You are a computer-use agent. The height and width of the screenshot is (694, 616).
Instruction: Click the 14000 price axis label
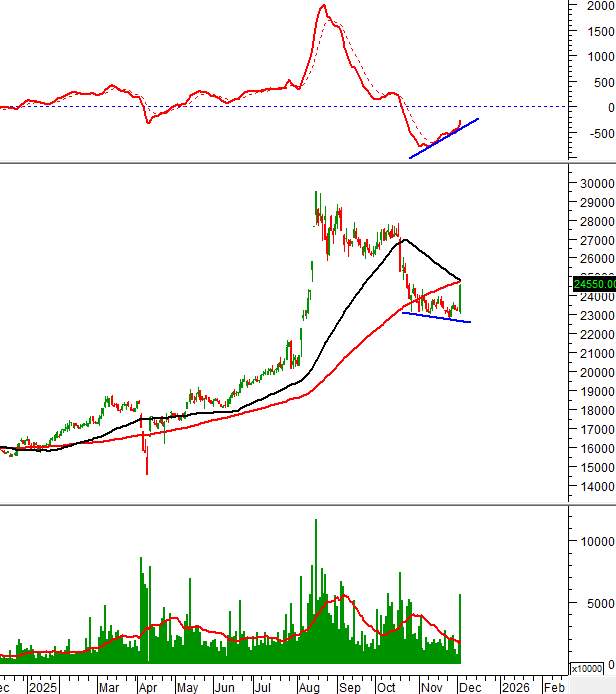click(593, 487)
